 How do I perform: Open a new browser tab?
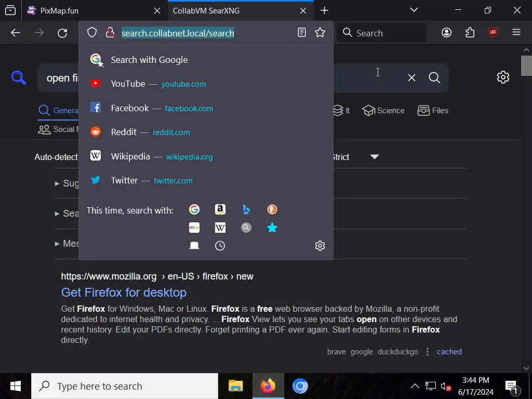pyautogui.click(x=324, y=10)
